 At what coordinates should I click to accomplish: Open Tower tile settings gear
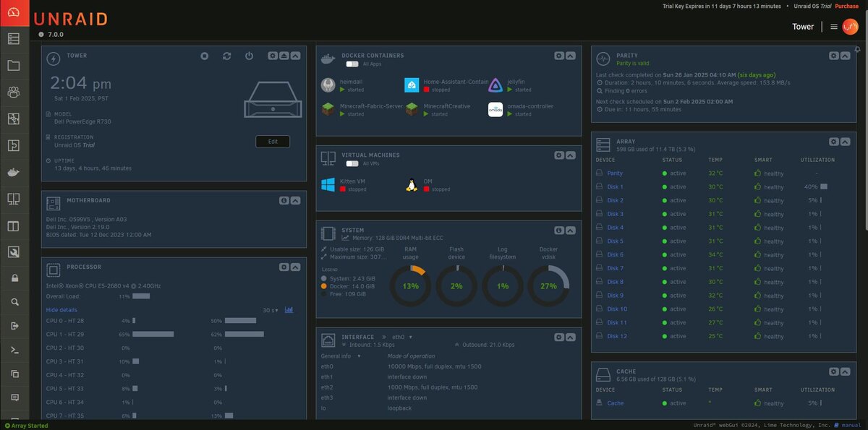pos(273,56)
